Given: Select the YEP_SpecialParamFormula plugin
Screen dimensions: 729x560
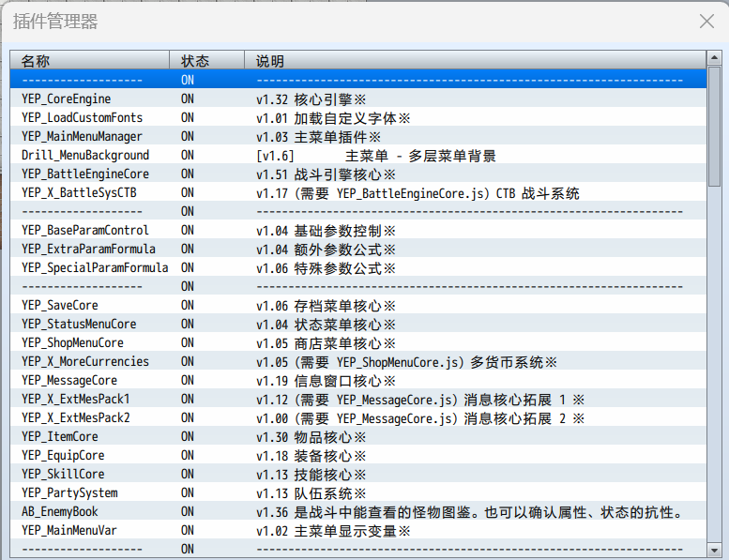Looking at the screenshot, I should pyautogui.click(x=358, y=267).
